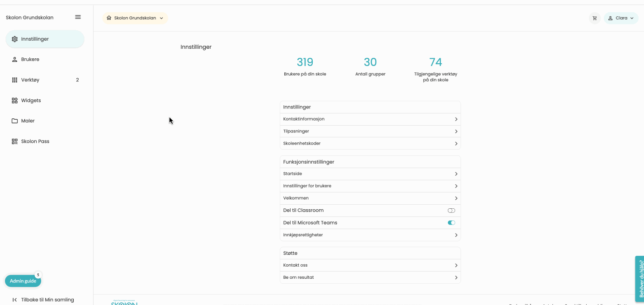Screen dimensions: 644x305
Task: Click the Verktøy badge showing 2
Action: click(77, 80)
